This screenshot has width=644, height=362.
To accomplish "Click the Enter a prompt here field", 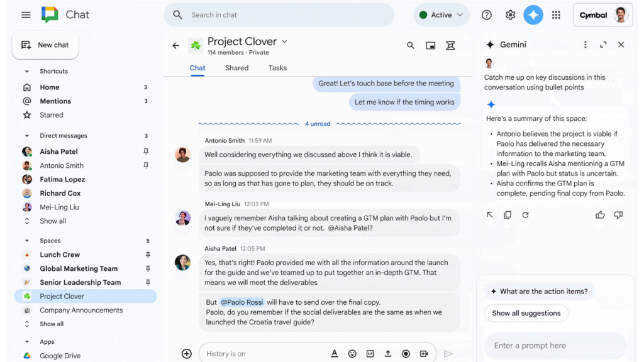I will (555, 346).
